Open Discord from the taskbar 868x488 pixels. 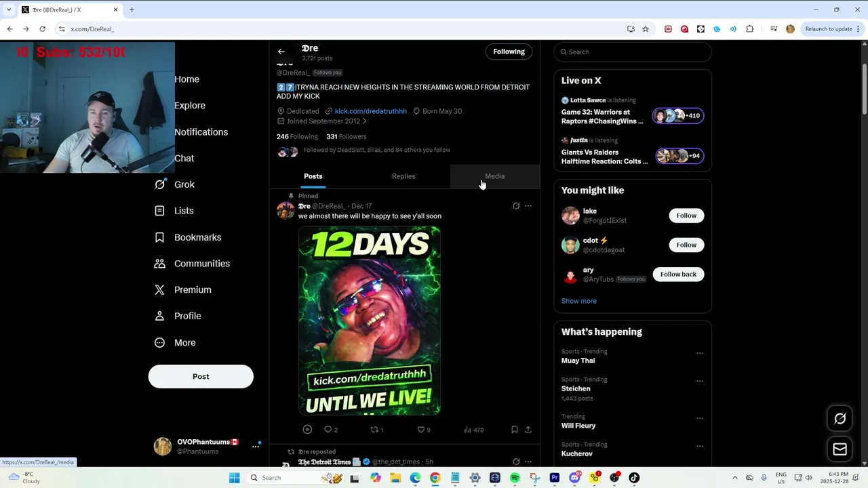click(574, 478)
